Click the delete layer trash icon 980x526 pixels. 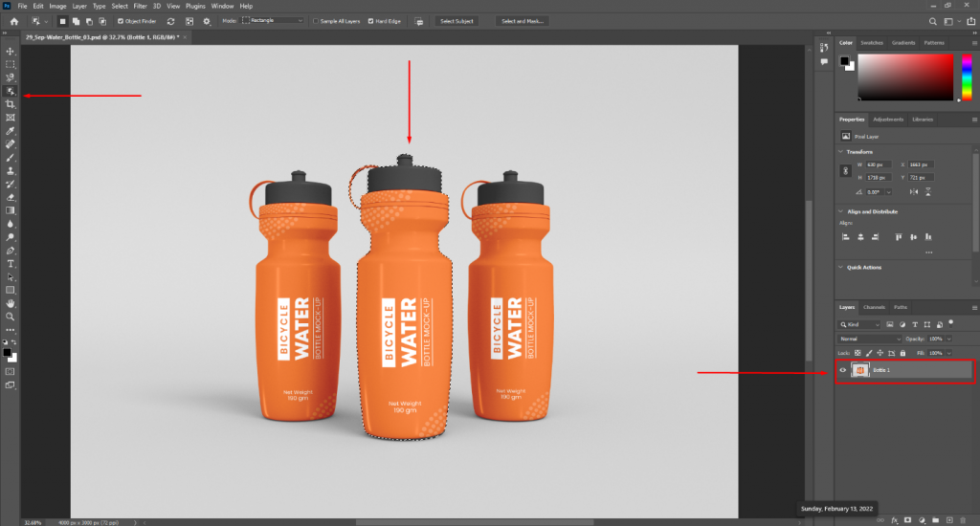[963, 519]
